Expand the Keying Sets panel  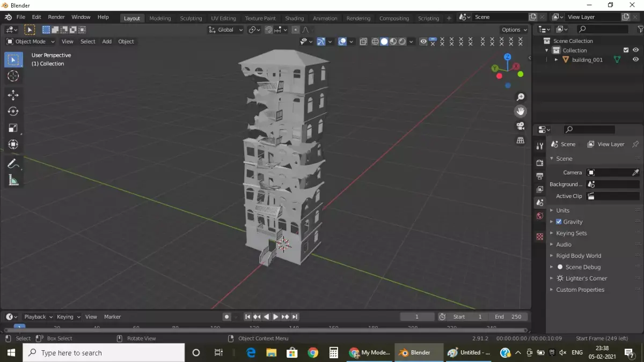point(571,233)
